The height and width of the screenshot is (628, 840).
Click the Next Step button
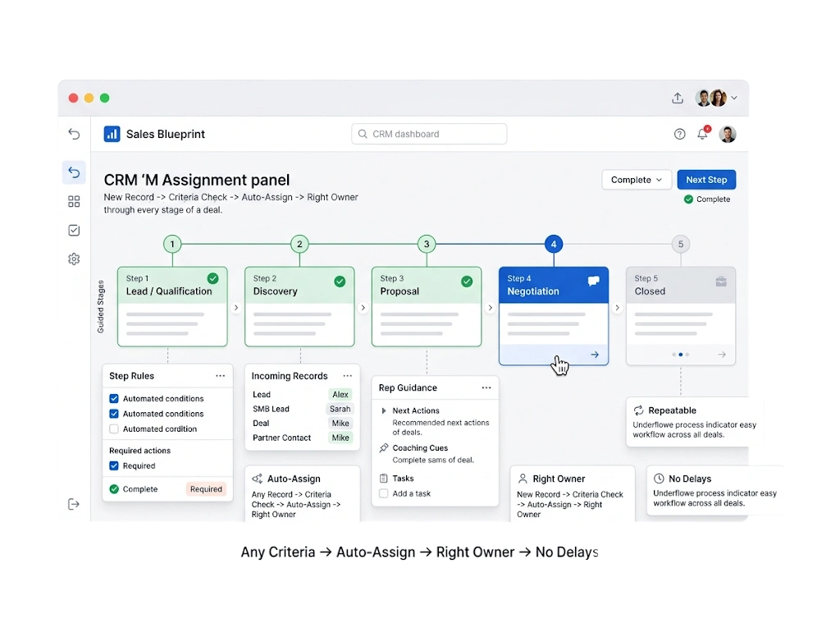(706, 180)
